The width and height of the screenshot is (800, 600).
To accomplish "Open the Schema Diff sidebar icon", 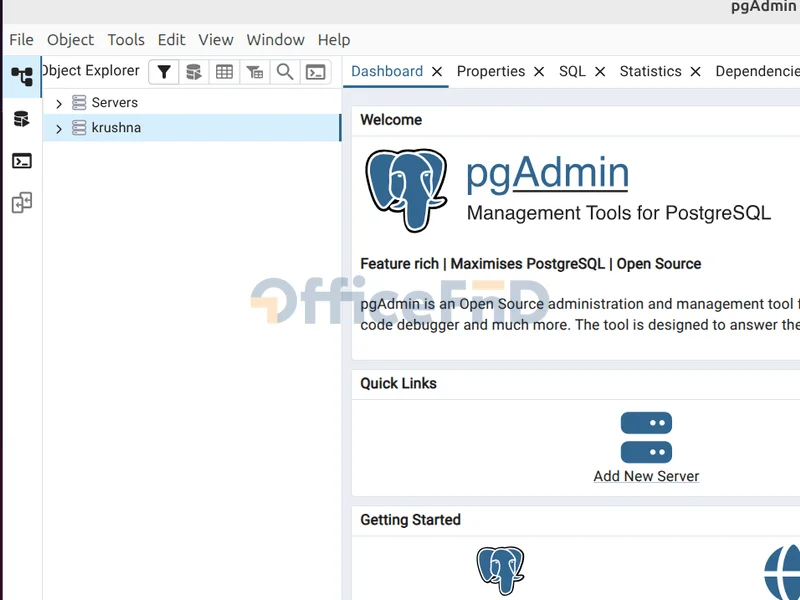I will (22, 203).
